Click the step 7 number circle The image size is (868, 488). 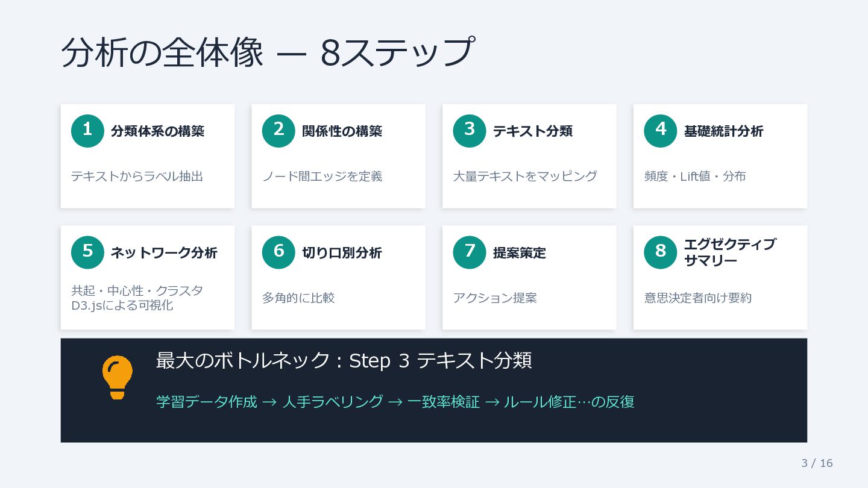pyautogui.click(x=470, y=252)
